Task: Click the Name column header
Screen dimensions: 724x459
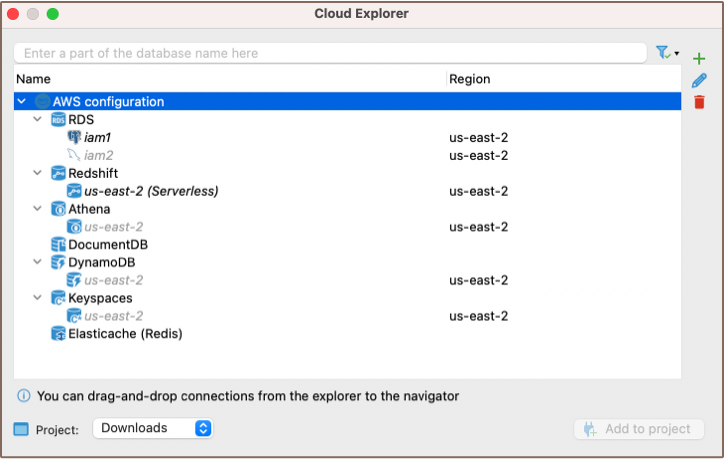Action: [x=33, y=79]
